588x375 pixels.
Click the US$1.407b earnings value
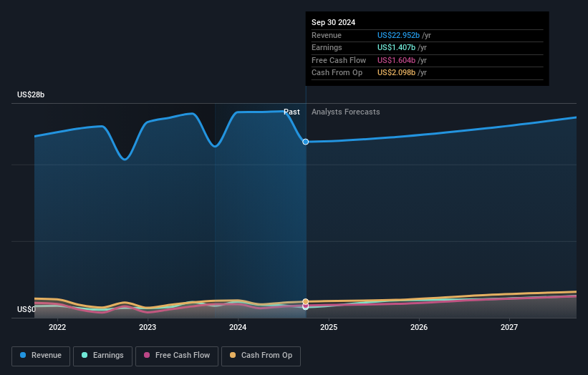396,47
